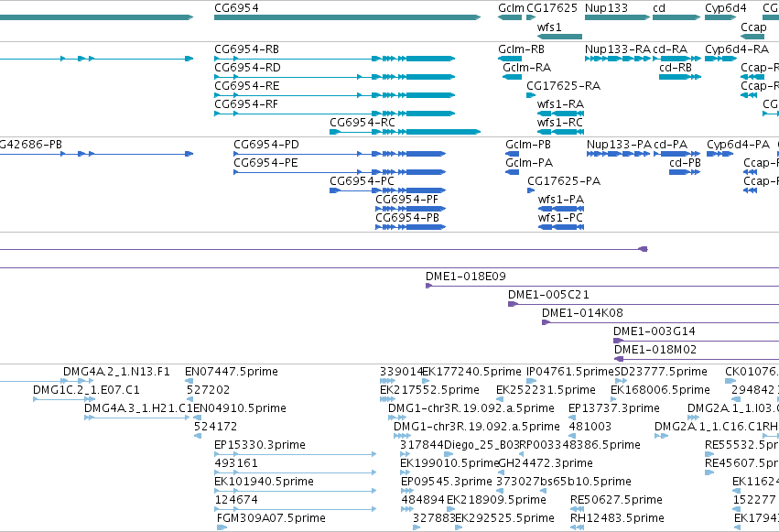Click the Gclm-RA transcript label

[x=526, y=68]
